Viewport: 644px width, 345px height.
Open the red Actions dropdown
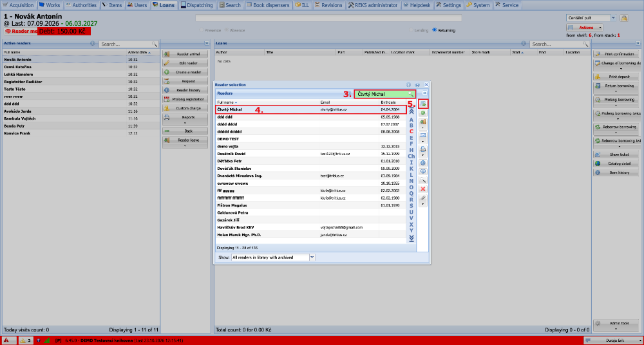coord(585,28)
